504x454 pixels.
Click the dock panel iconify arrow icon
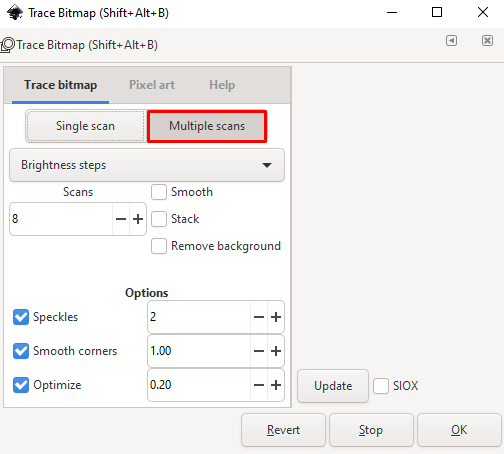451,41
